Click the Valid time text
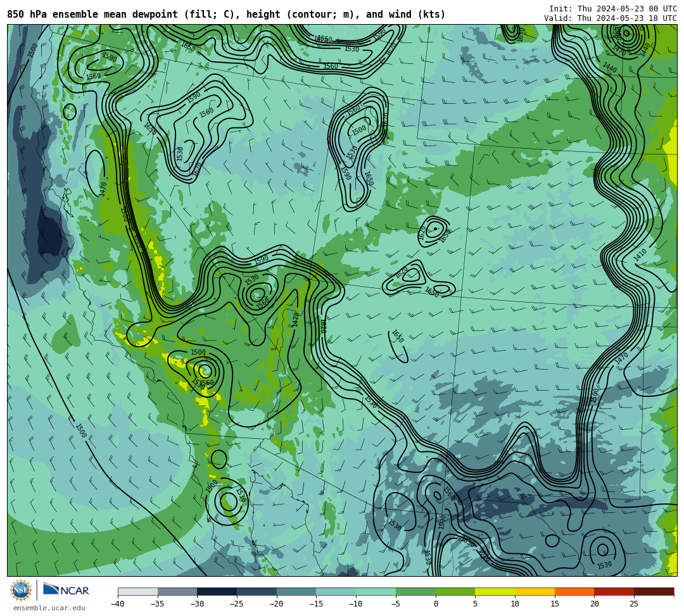 point(611,18)
